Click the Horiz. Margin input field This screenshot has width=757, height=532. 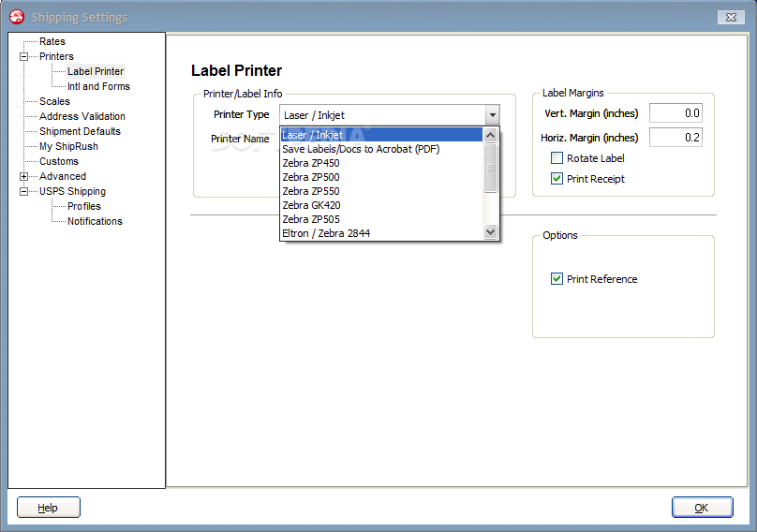[675, 138]
